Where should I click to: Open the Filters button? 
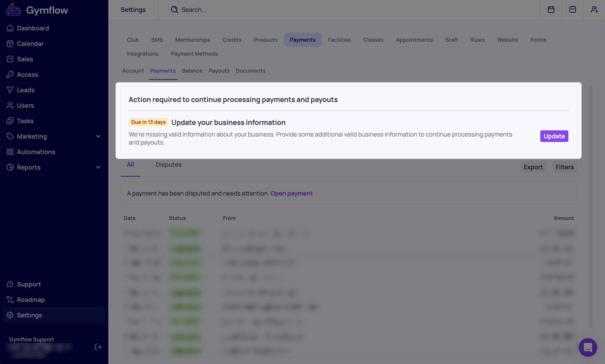[x=565, y=167]
